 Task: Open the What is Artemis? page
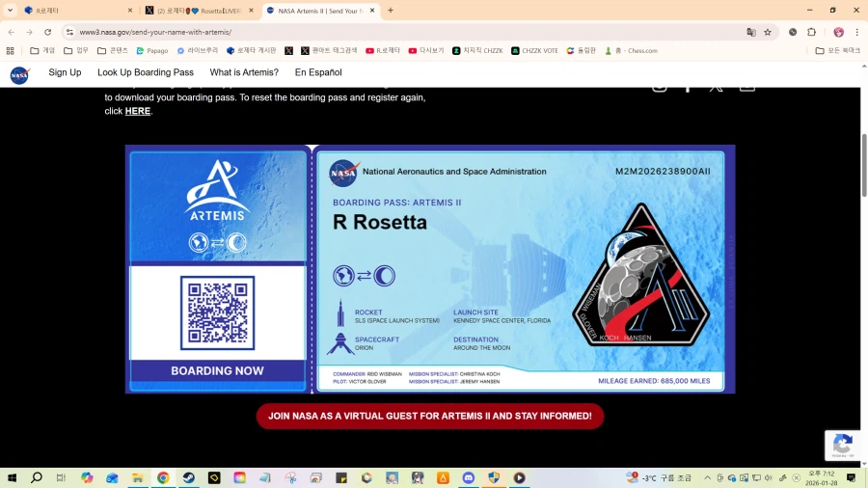point(244,72)
